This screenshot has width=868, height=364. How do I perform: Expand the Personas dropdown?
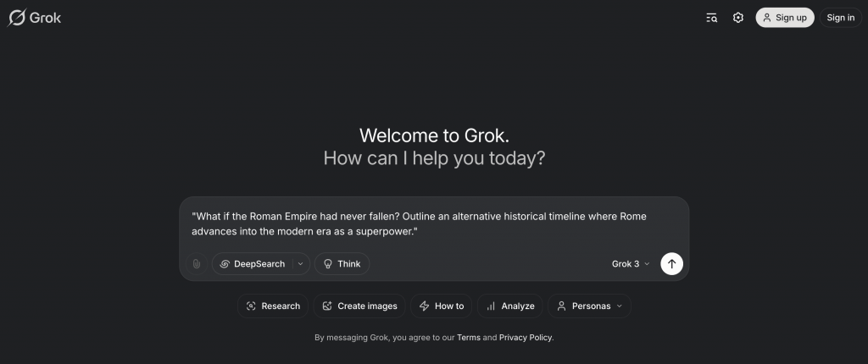click(589, 306)
